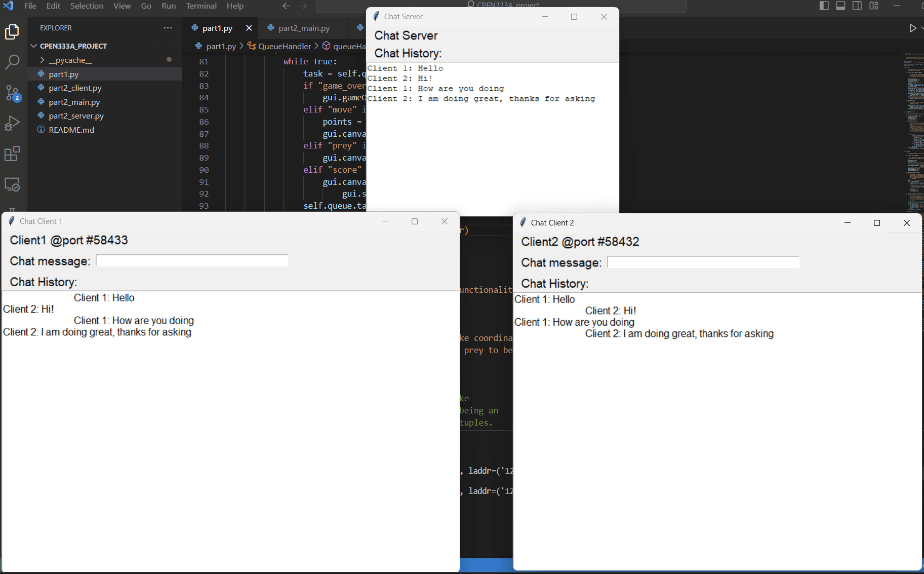Viewport: 924px width, 574px height.
Task: Expand the __pycache__ folder
Action: (x=43, y=60)
